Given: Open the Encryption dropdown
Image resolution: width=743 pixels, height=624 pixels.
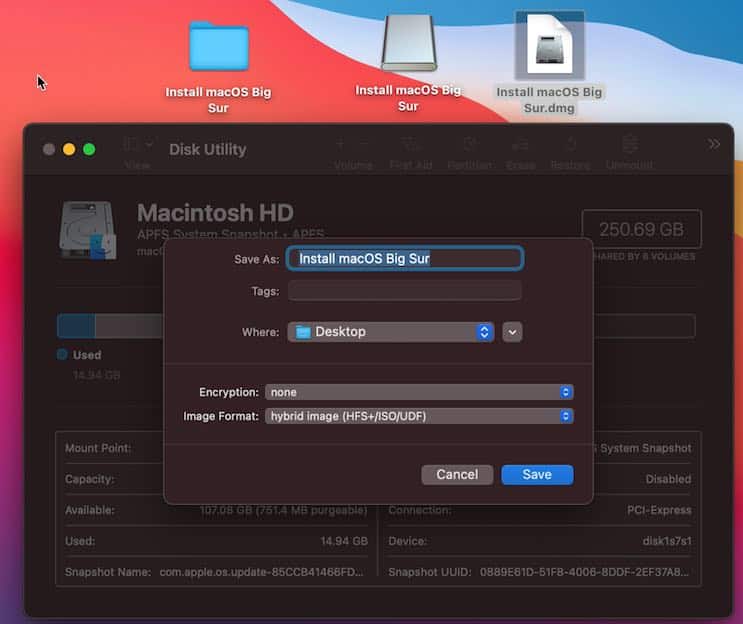Looking at the screenshot, I should 419,392.
